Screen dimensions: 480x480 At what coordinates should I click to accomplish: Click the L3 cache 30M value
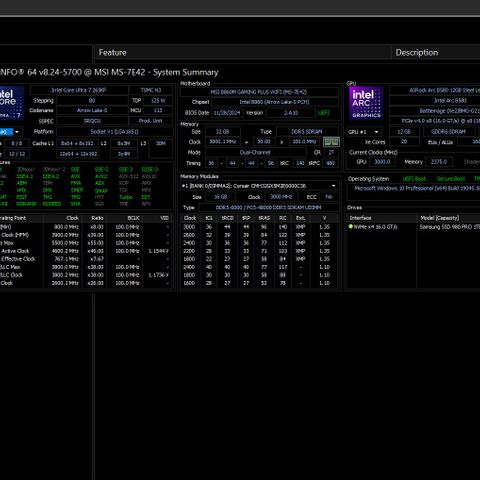click(160, 143)
